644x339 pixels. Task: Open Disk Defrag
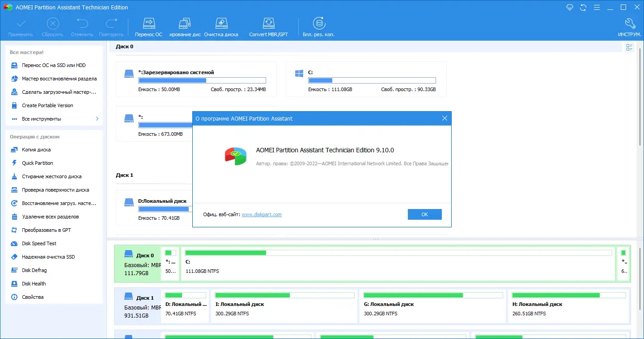point(54,270)
